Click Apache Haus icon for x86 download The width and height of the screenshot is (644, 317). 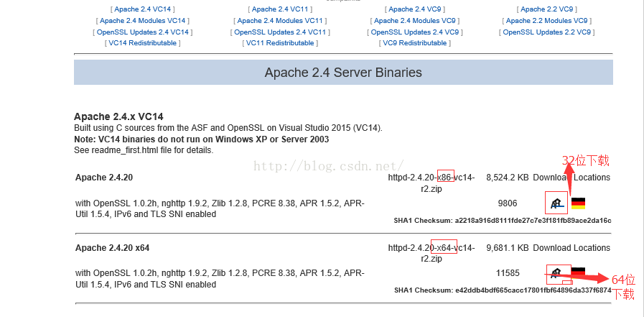(556, 203)
